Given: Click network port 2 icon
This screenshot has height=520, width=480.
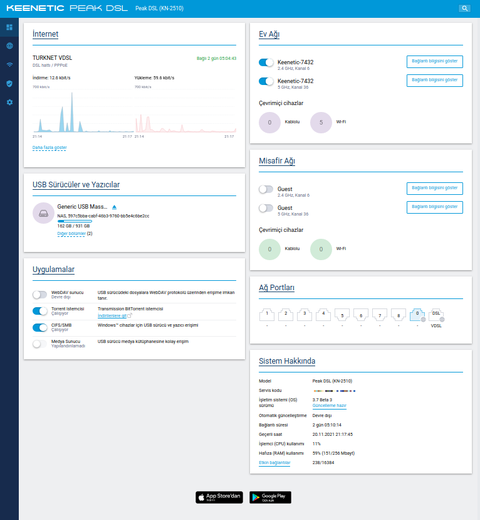Looking at the screenshot, I should point(286,314).
